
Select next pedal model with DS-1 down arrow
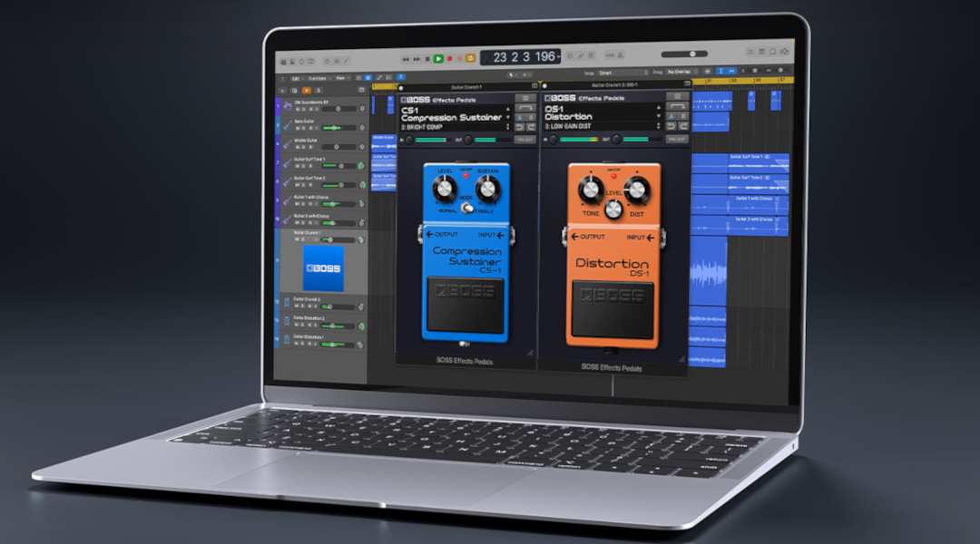[658, 115]
